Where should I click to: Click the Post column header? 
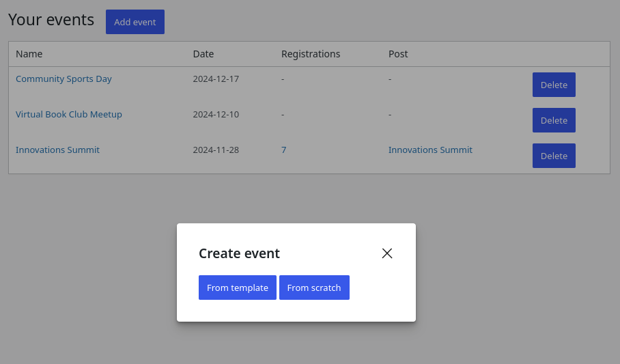[x=398, y=54]
